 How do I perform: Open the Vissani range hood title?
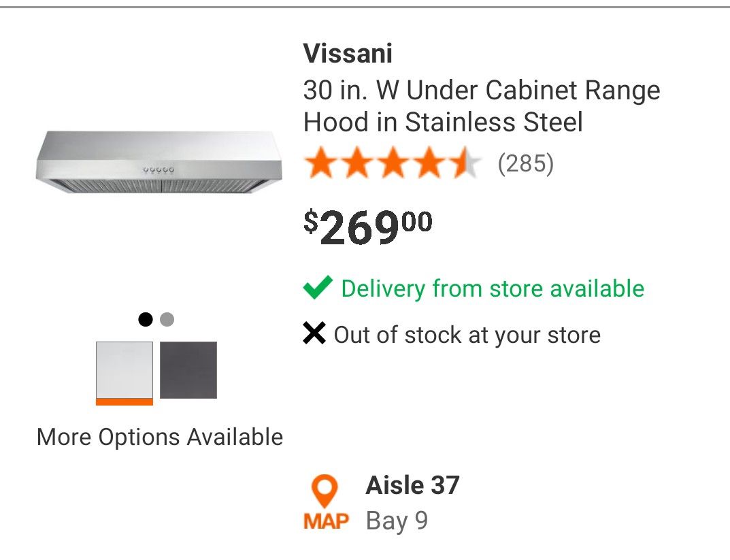click(482, 105)
